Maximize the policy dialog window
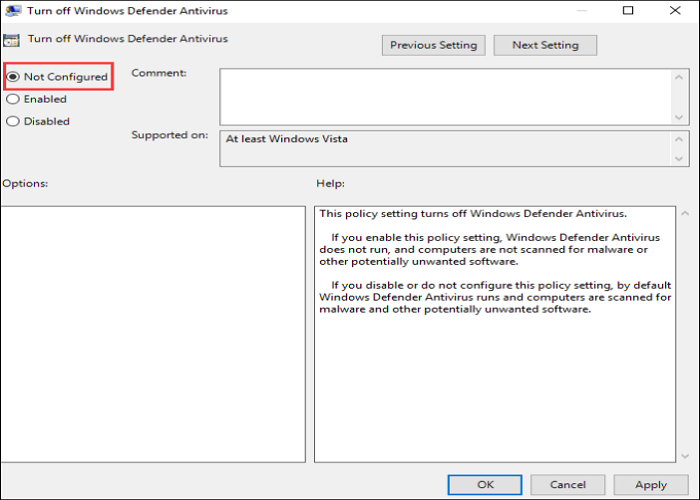The height and width of the screenshot is (500, 700). click(628, 10)
